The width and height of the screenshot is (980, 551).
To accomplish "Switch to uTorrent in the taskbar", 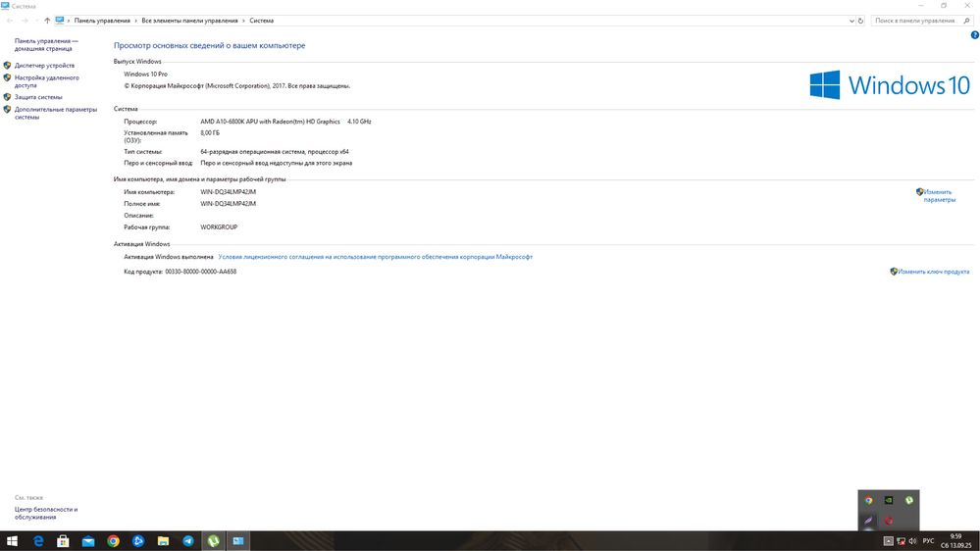I will coord(213,541).
